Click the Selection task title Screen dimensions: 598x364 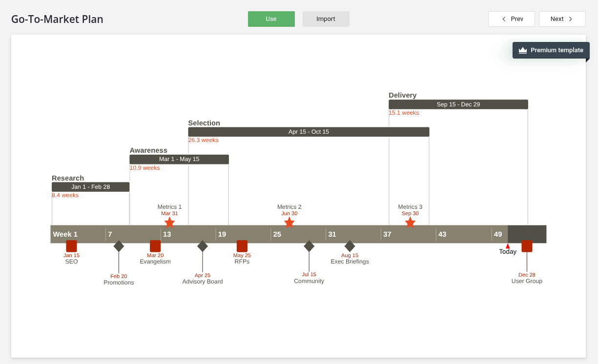click(x=204, y=123)
